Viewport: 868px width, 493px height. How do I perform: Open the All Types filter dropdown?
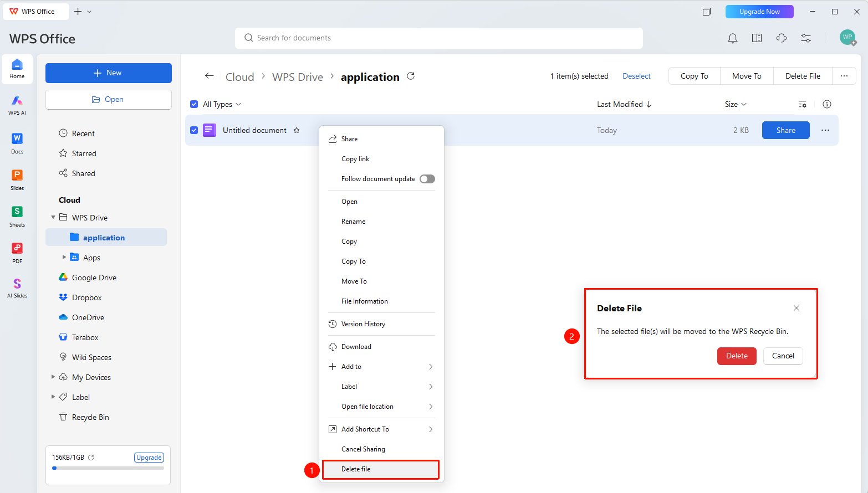click(222, 104)
